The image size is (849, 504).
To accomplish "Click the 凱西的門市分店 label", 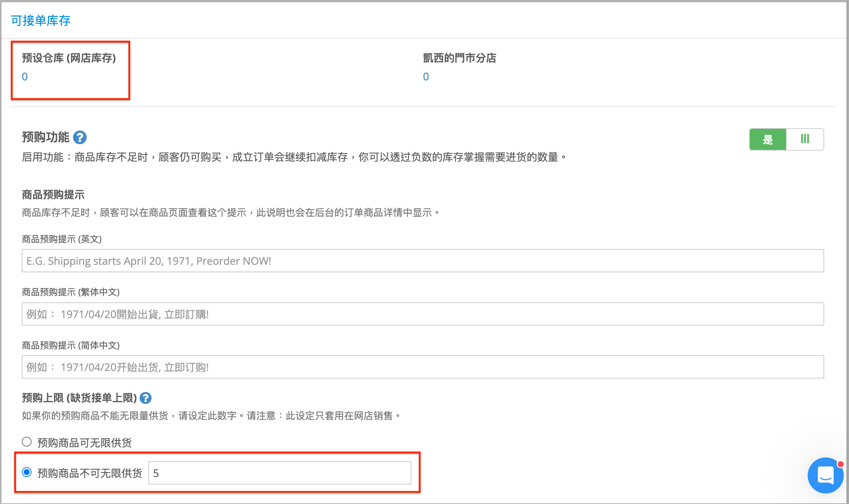I will click(459, 58).
